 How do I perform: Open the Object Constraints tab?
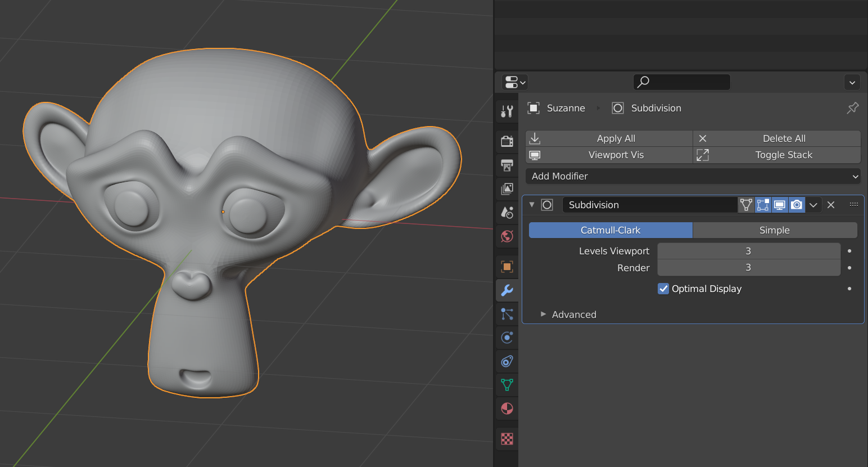(507, 361)
